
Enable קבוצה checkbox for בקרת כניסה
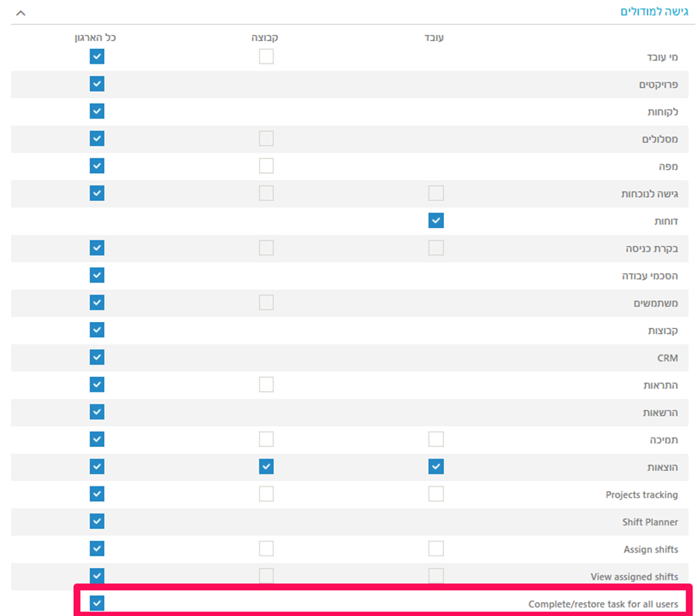(x=266, y=247)
